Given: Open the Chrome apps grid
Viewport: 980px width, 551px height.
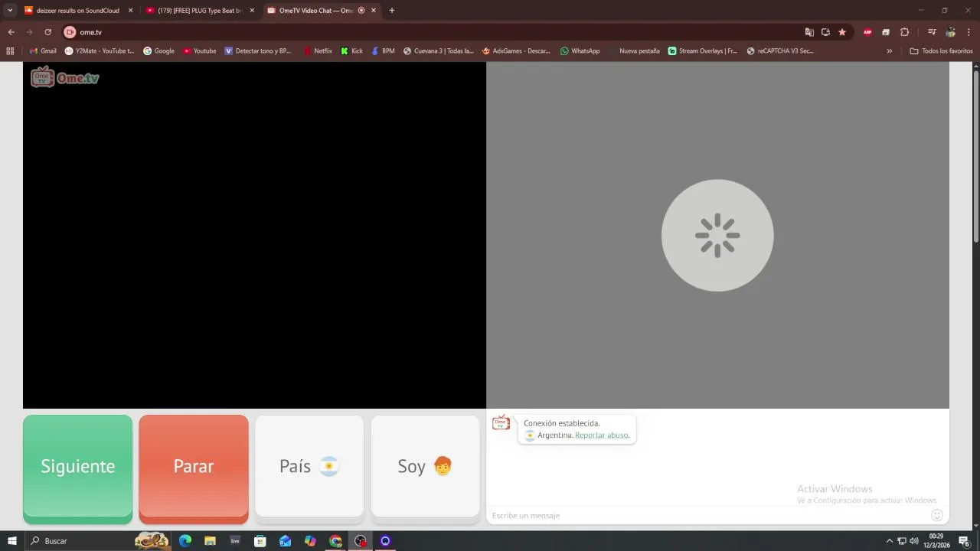Looking at the screenshot, I should (10, 51).
